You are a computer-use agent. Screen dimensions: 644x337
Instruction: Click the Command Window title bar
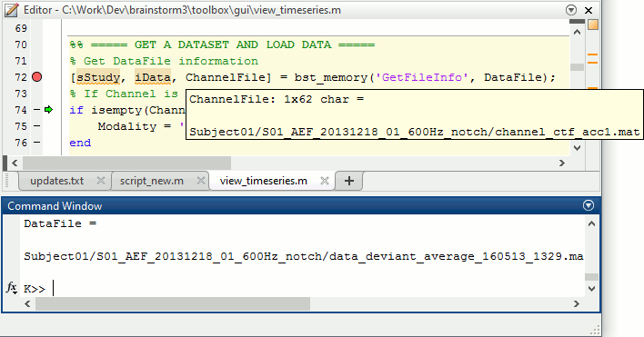coord(301,205)
